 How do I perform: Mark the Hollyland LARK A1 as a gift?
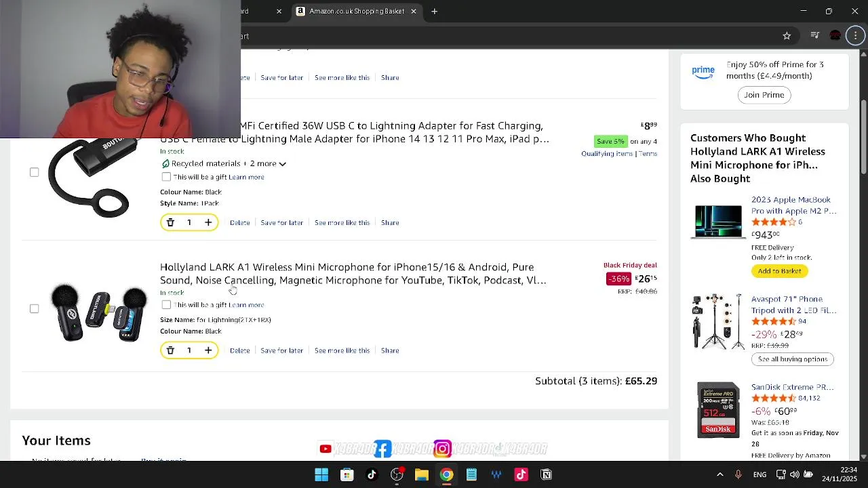click(166, 305)
